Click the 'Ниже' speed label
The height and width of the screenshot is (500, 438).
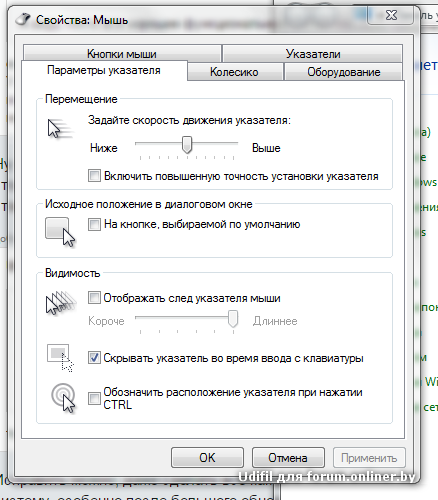(x=104, y=148)
